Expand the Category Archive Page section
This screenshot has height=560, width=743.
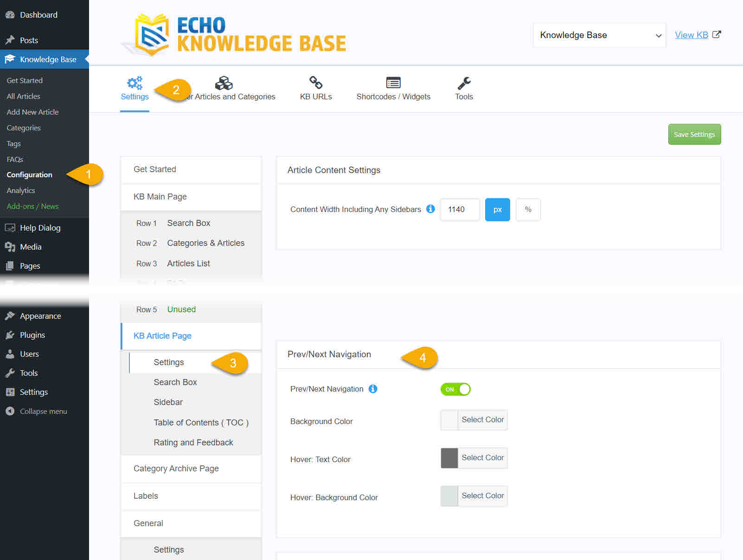[x=191, y=469]
